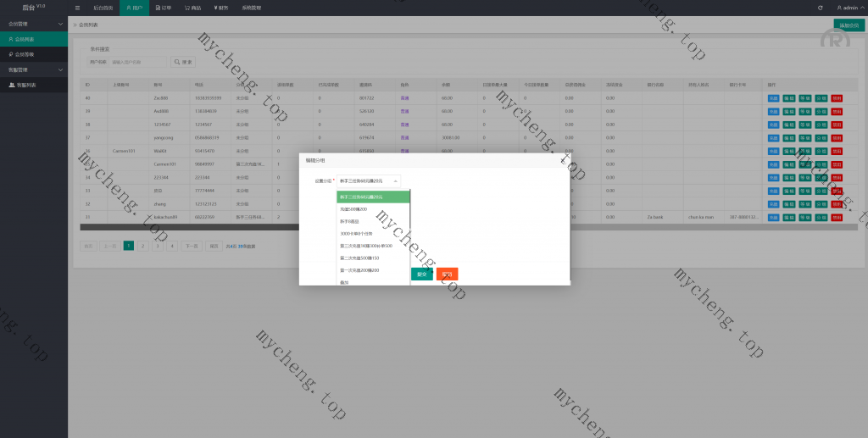Image resolution: width=868 pixels, height=438 pixels.
Task: Open 系统管理 in the top navigation
Action: point(252,8)
